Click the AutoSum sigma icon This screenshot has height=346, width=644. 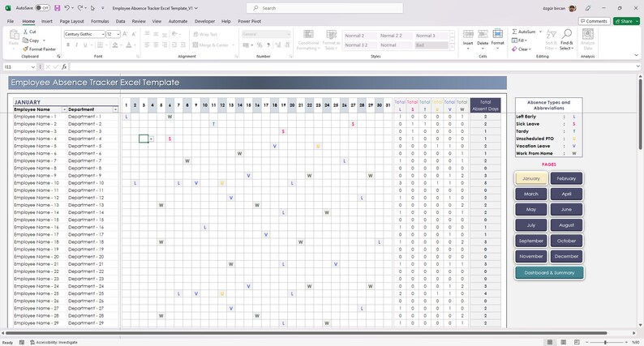[x=514, y=32]
